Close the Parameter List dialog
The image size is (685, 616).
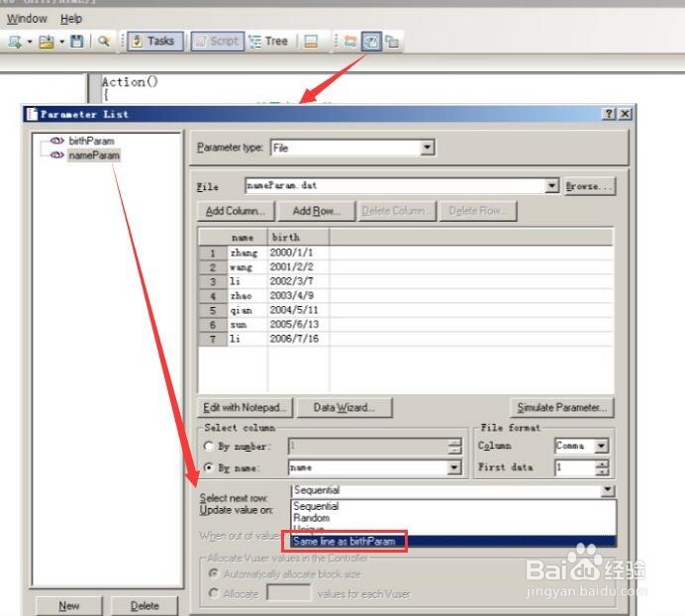(626, 114)
